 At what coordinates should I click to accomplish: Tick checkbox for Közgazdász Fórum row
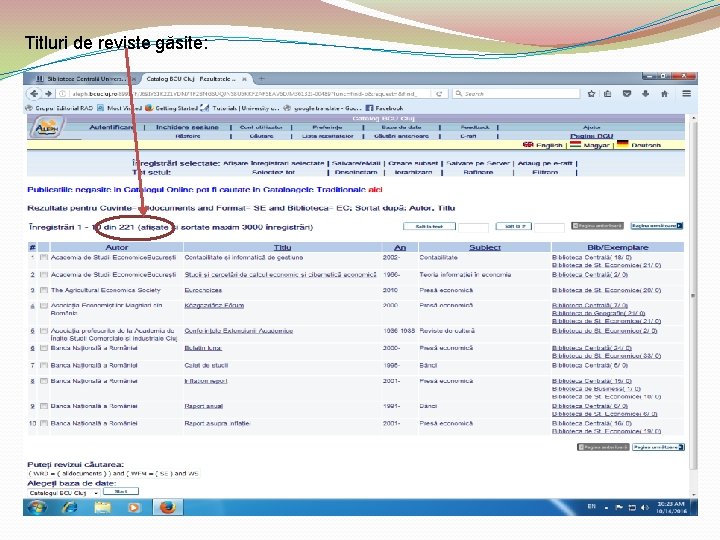[x=44, y=306]
